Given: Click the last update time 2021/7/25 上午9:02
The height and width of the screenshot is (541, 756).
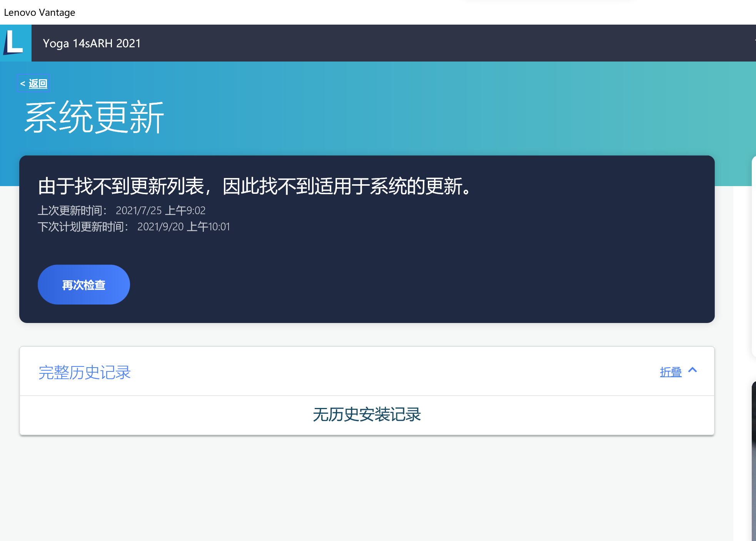Looking at the screenshot, I should coord(160,210).
